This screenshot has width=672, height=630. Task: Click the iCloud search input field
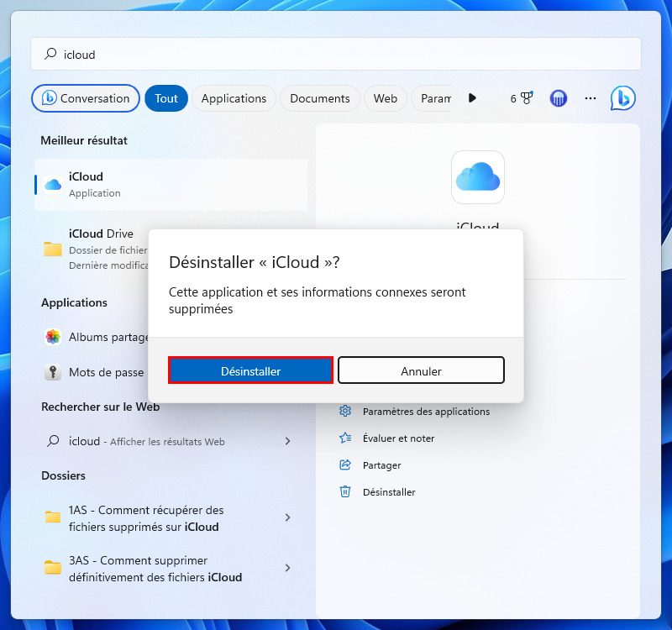point(335,54)
